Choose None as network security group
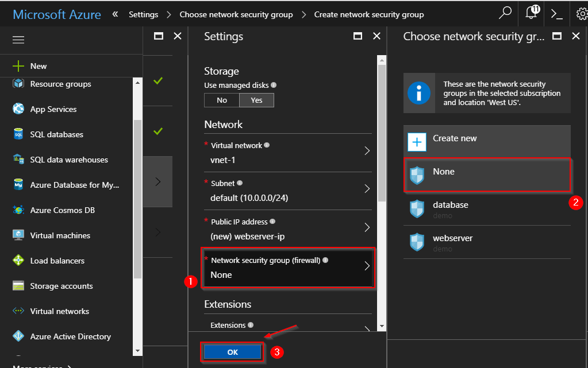Viewport: 588px width, 368px height. click(x=487, y=175)
